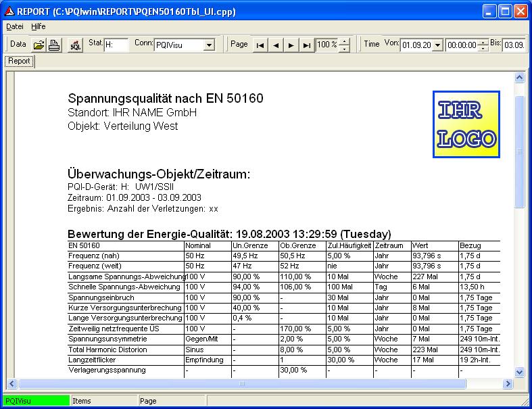Click the Langzeitflicker row label
The height and width of the screenshot is (409, 532).
pyautogui.click(x=92, y=360)
